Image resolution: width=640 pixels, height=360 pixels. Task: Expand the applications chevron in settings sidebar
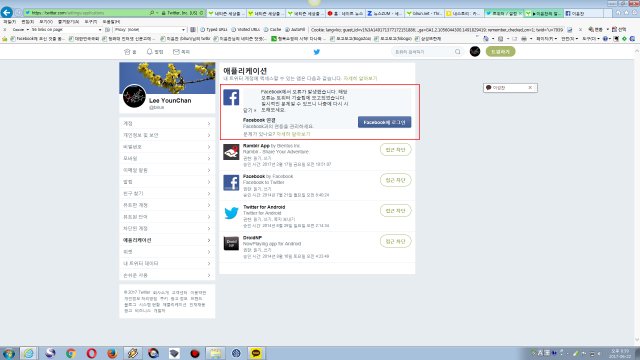209,240
